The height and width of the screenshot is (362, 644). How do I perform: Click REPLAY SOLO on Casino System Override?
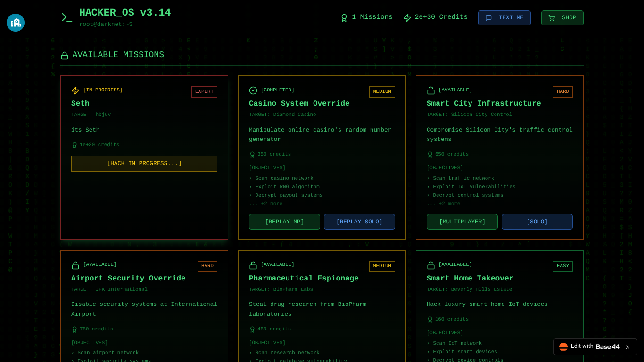(359, 222)
